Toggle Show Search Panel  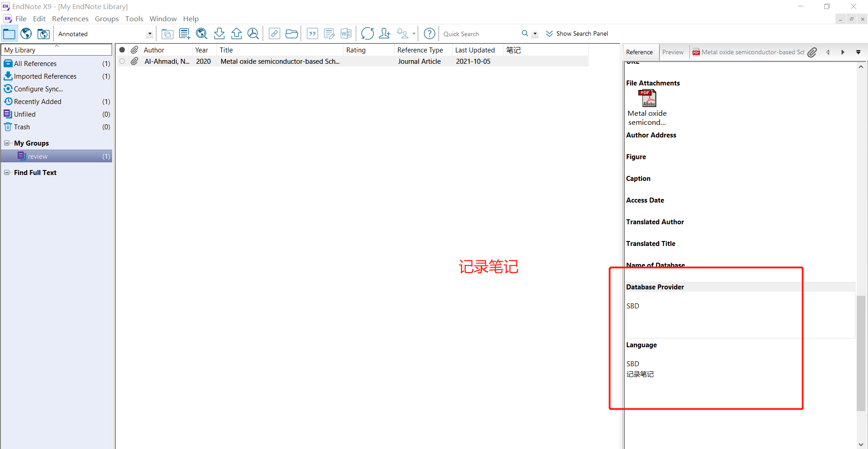[x=577, y=33]
